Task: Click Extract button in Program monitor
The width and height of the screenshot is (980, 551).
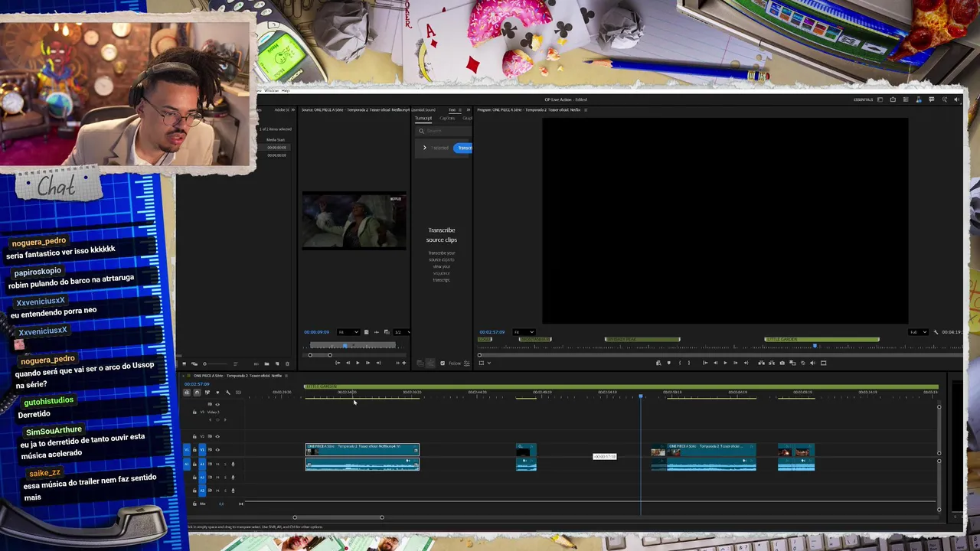Action: [771, 363]
